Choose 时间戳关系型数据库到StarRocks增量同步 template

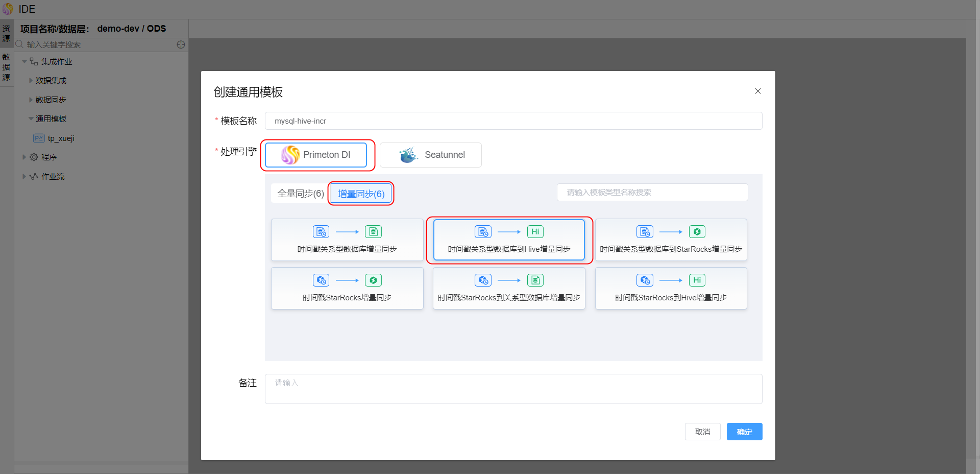(671, 240)
